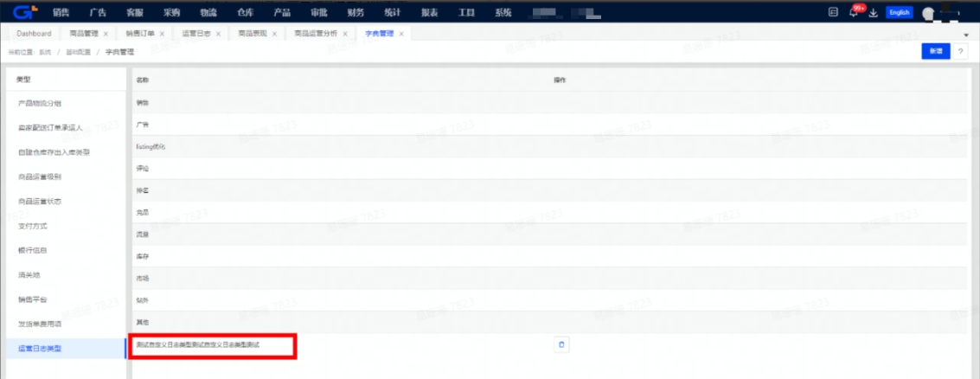Click the 广告 row in name table
The image size is (980, 379).
tap(550, 125)
